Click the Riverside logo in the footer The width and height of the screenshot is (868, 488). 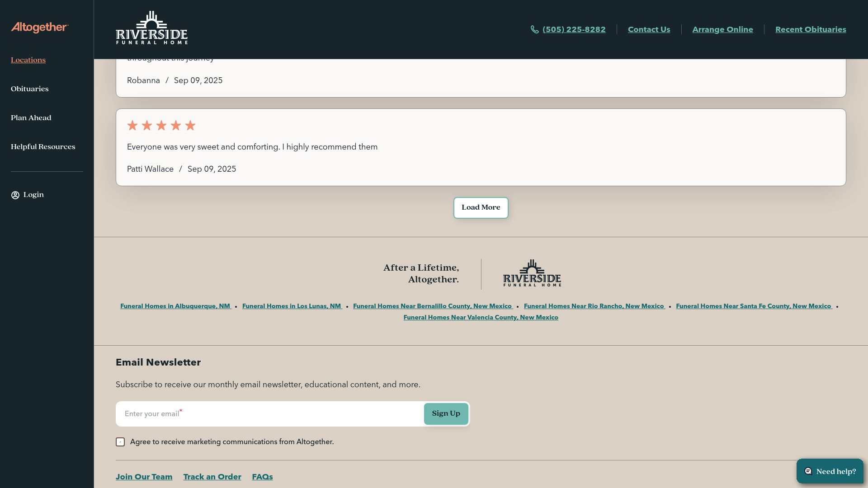click(532, 273)
